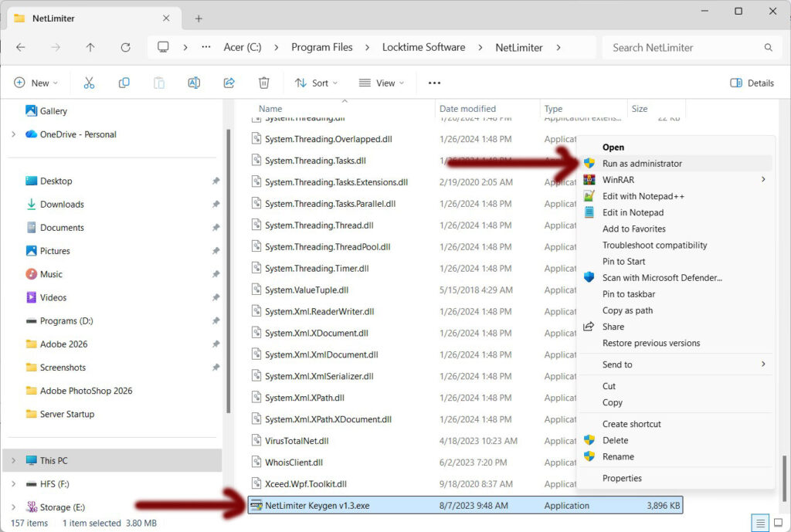
Task: Go up one folder with Up arrow
Action: coord(90,47)
